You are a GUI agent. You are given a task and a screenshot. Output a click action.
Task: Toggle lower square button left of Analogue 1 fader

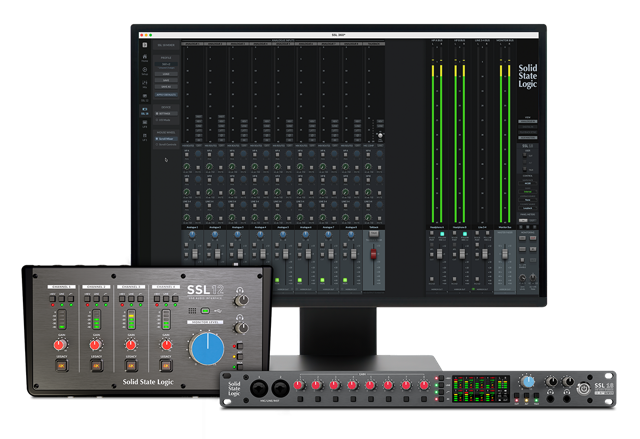point(186,255)
